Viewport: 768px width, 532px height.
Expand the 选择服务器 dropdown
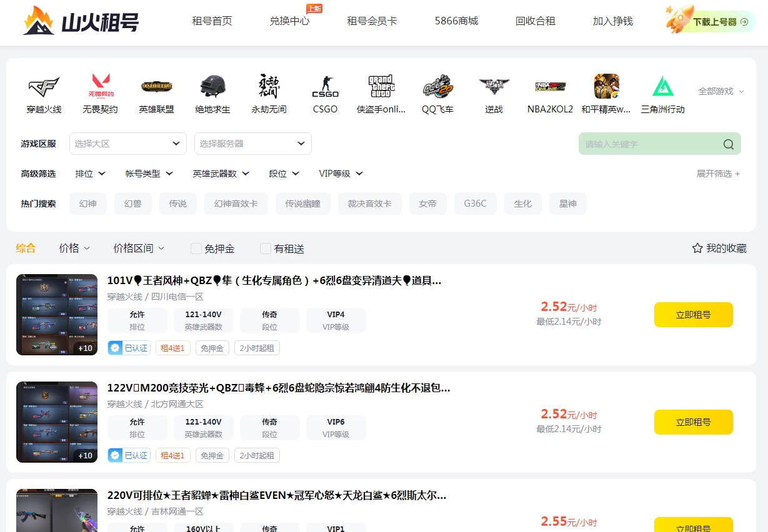252,144
